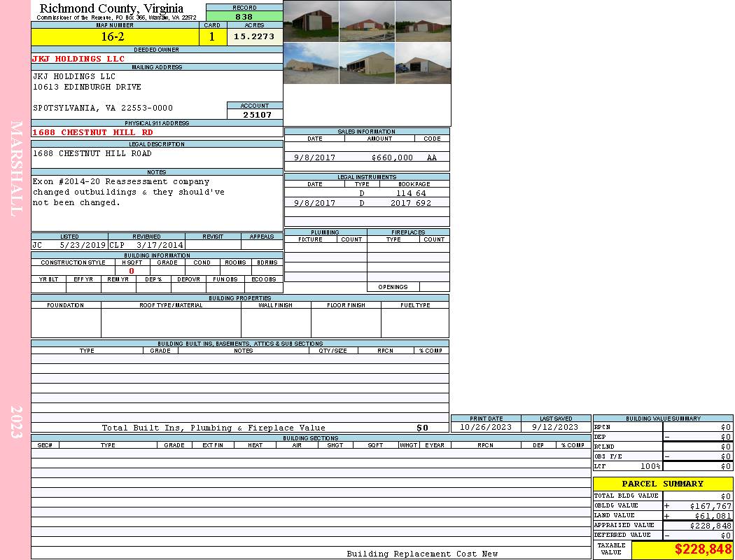Open the red barn photo with two white doors

coord(423,21)
